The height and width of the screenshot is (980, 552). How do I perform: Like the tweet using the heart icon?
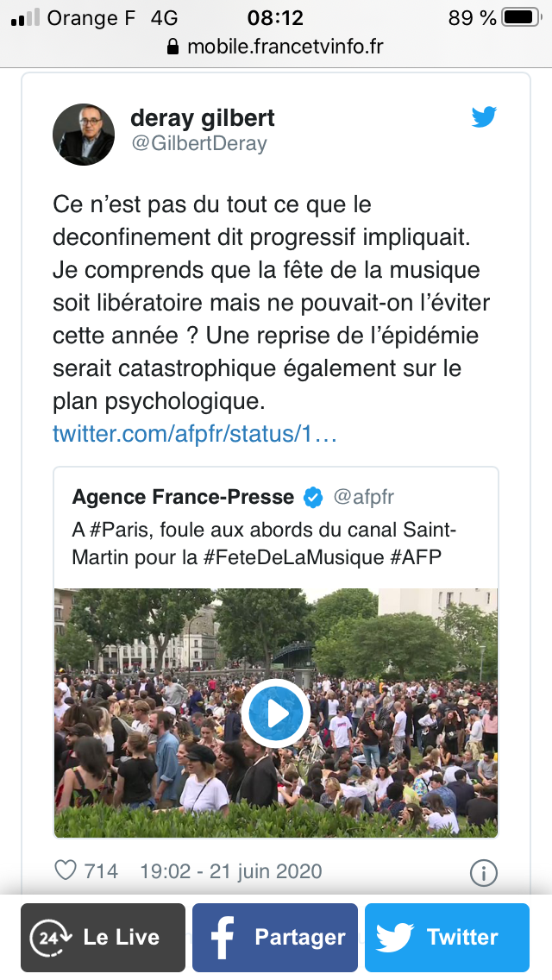coord(66,870)
